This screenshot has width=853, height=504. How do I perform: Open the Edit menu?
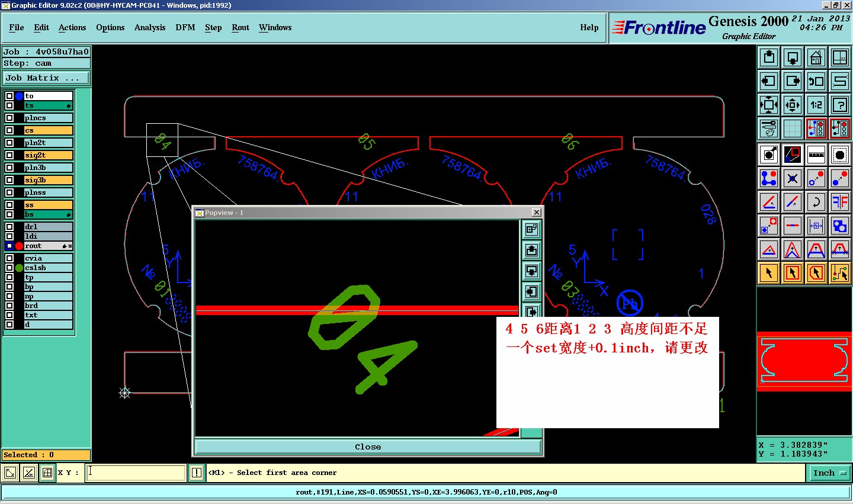(x=41, y=27)
